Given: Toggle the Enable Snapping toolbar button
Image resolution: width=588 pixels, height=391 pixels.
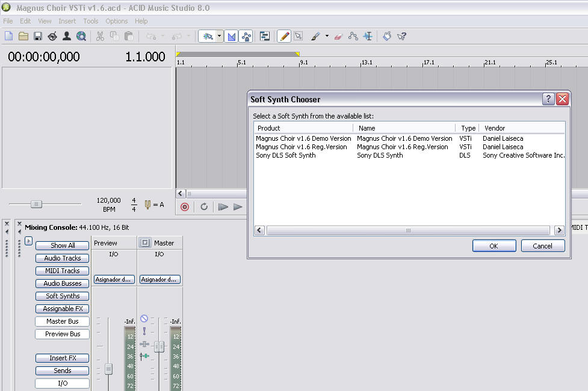Looking at the screenshot, I should (x=208, y=36).
